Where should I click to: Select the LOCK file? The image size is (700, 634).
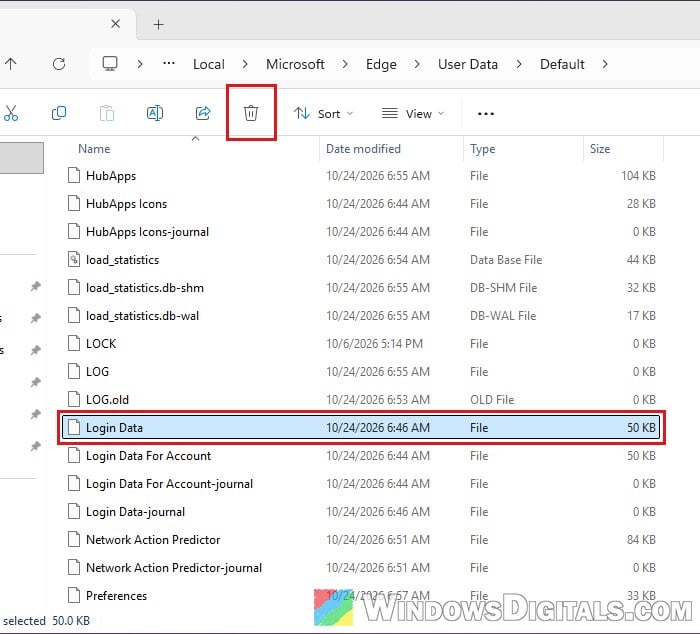coord(362,344)
